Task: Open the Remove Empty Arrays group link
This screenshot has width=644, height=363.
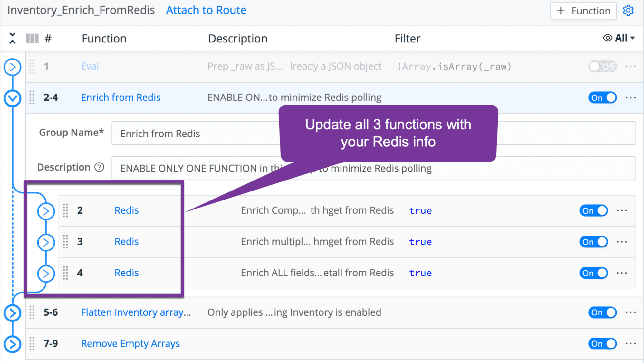Action: pos(130,344)
